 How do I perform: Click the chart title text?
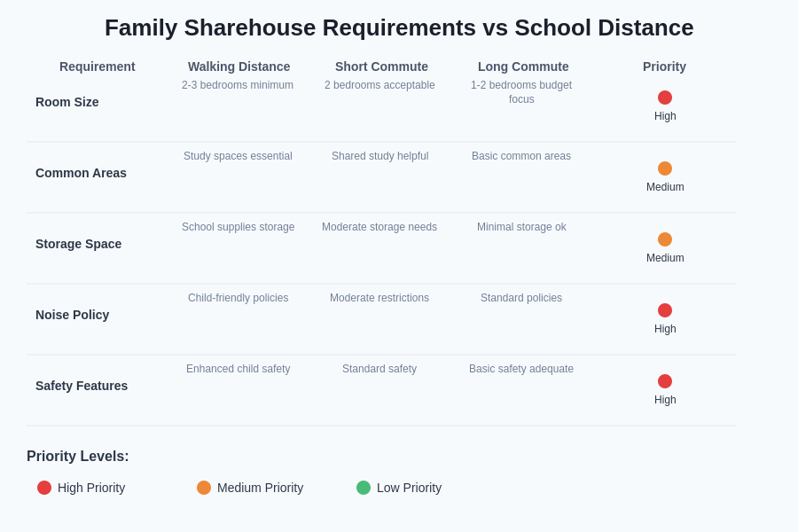[x=399, y=27]
